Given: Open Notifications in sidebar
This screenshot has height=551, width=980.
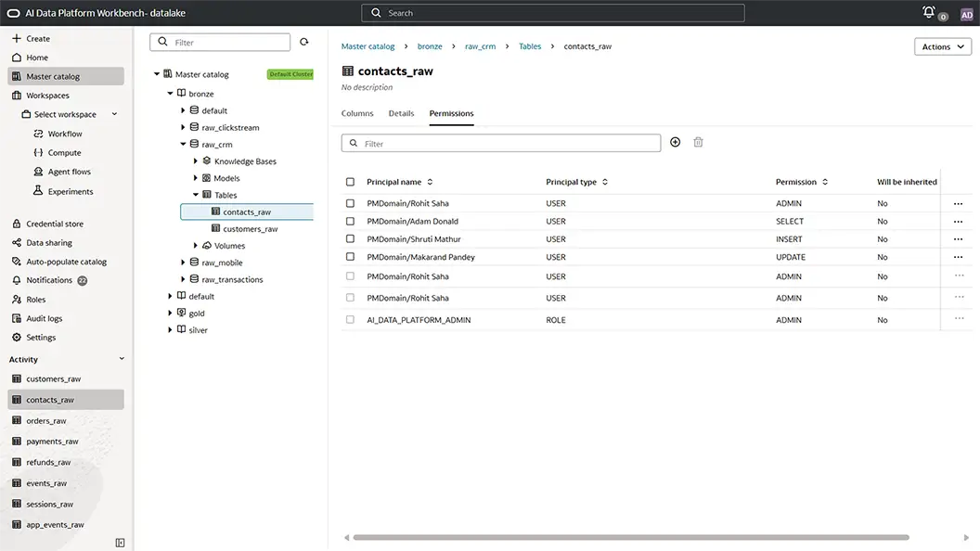Looking at the screenshot, I should pyautogui.click(x=49, y=280).
